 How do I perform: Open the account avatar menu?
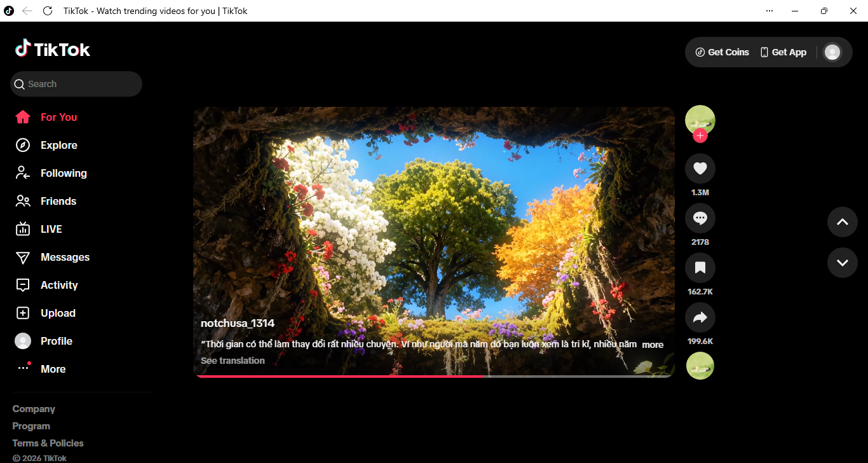(832, 52)
